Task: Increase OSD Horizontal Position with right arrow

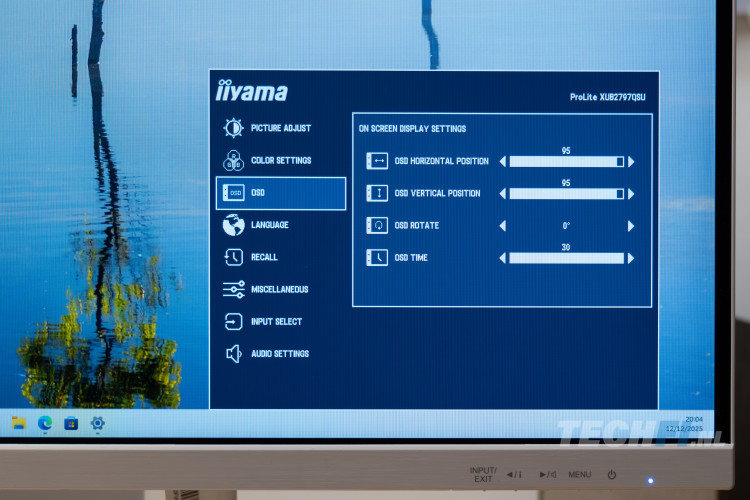Action: [x=631, y=161]
